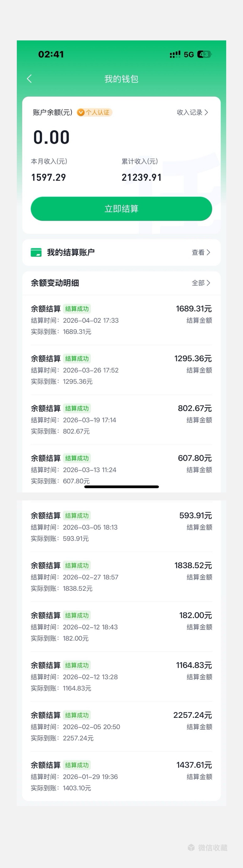
Task: Open the 2026-01-29 settlement of 1437.61元
Action: 121,776
